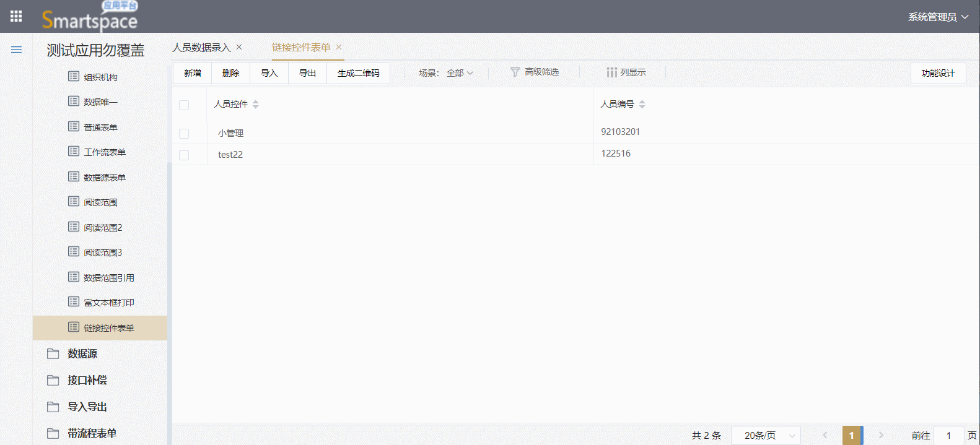Viewport: 980px width, 445px height.
Task: Open the 场景 全部 dropdown
Action: coord(460,73)
